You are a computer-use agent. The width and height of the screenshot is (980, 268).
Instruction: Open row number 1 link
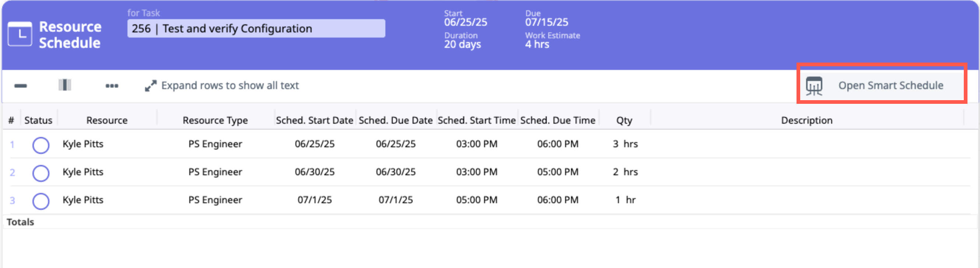click(12, 144)
